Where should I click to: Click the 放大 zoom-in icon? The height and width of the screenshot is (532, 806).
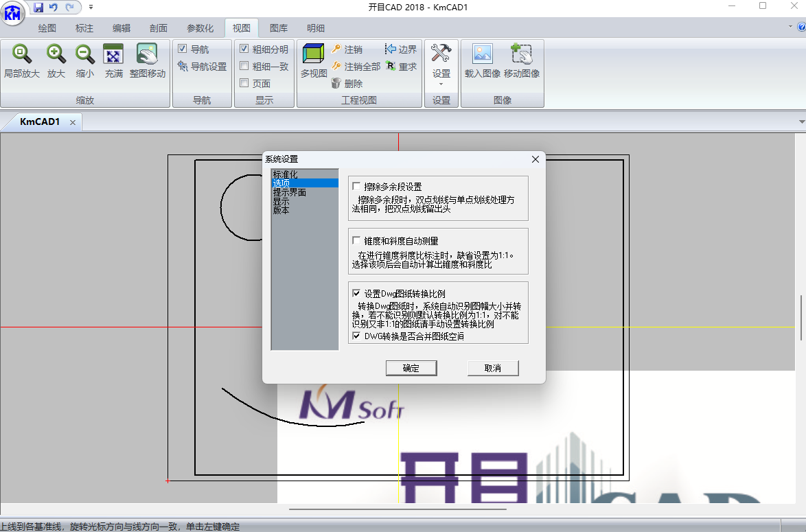55,60
